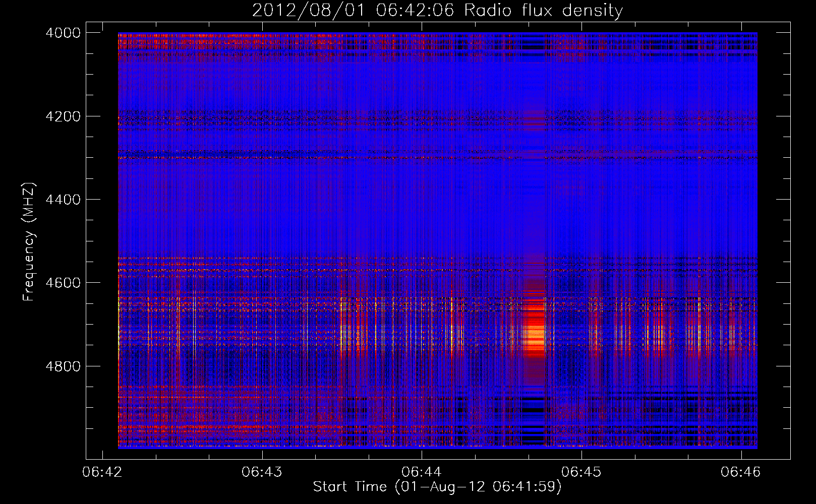
Task: Click the "Frequency (MHZ)" axis title
Action: [x=29, y=242]
